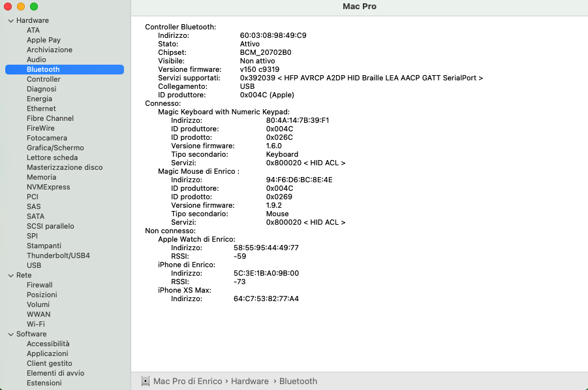Collapse the Hardware section chevron
The image size is (588, 390).
click(11, 21)
